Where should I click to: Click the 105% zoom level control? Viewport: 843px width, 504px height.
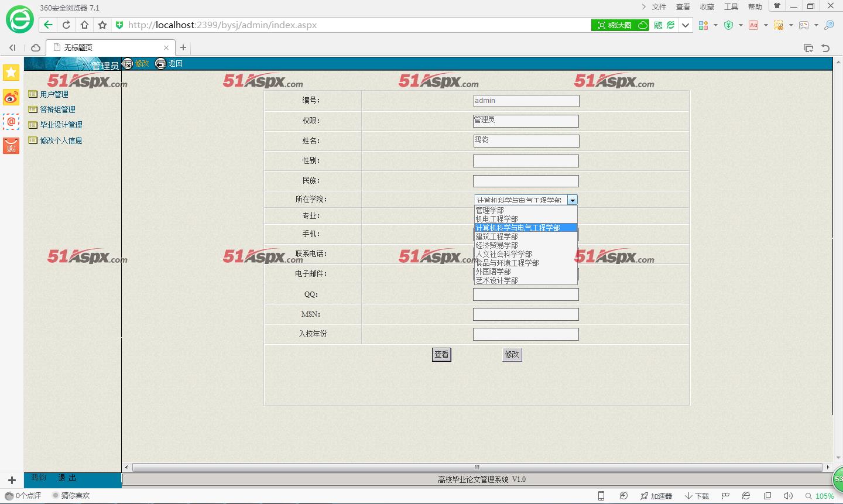(820, 496)
